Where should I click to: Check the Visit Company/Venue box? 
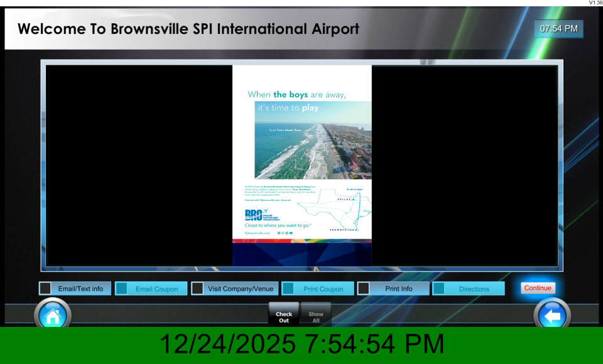pyautogui.click(x=197, y=289)
